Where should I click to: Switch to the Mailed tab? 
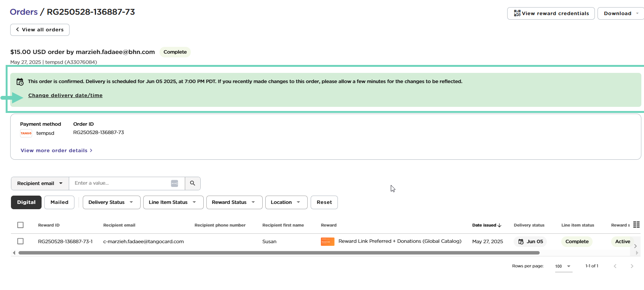[59, 202]
